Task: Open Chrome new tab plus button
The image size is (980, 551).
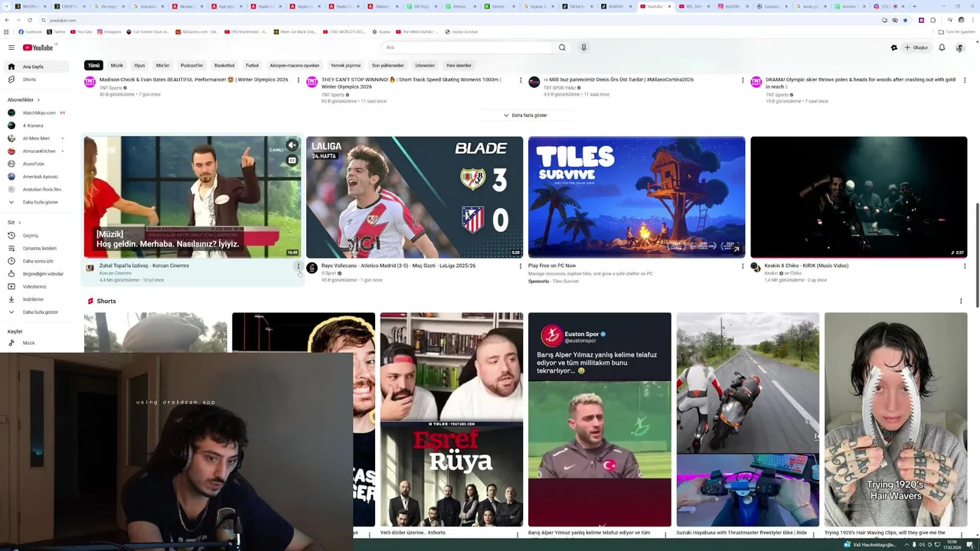Action: (914, 6)
